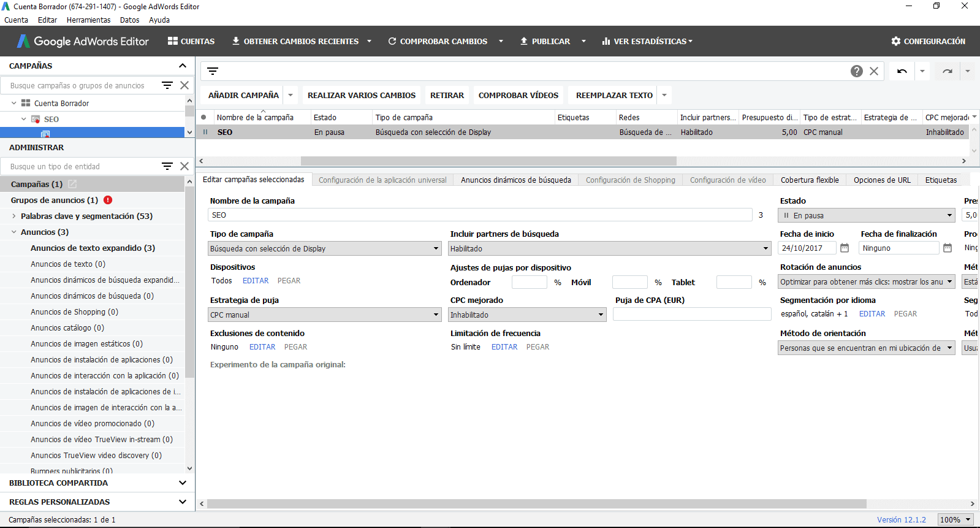Expand Reglas Personalizadas section
This screenshot has height=528, width=980.
[x=182, y=502]
